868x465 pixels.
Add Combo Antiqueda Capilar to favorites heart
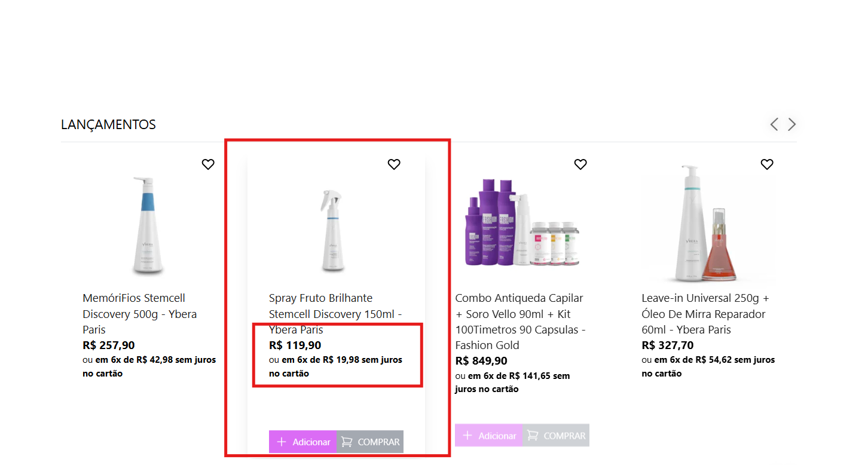pos(580,164)
